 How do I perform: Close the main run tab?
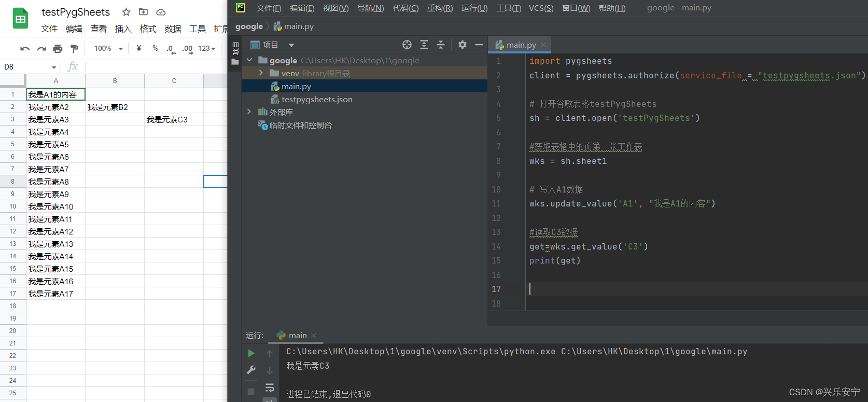(314, 336)
